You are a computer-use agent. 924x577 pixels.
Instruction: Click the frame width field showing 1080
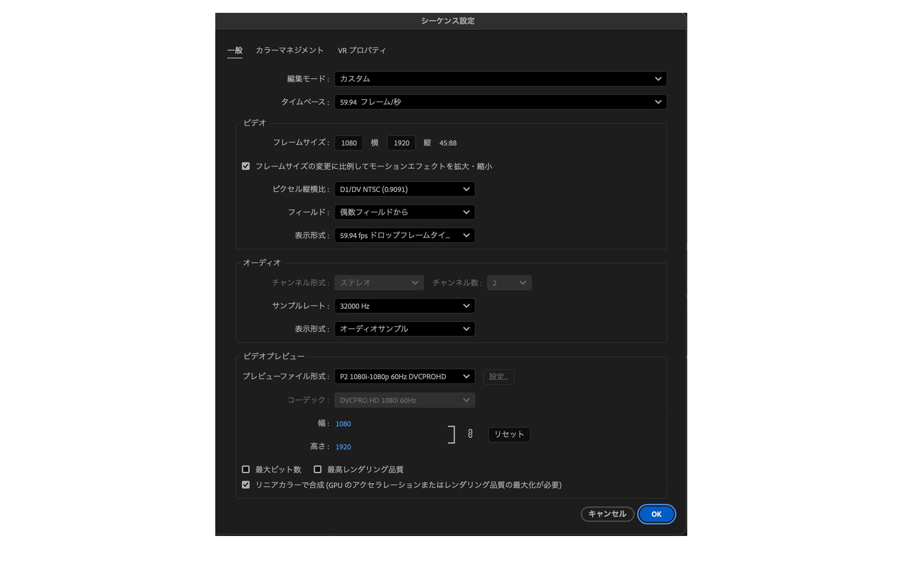[349, 143]
